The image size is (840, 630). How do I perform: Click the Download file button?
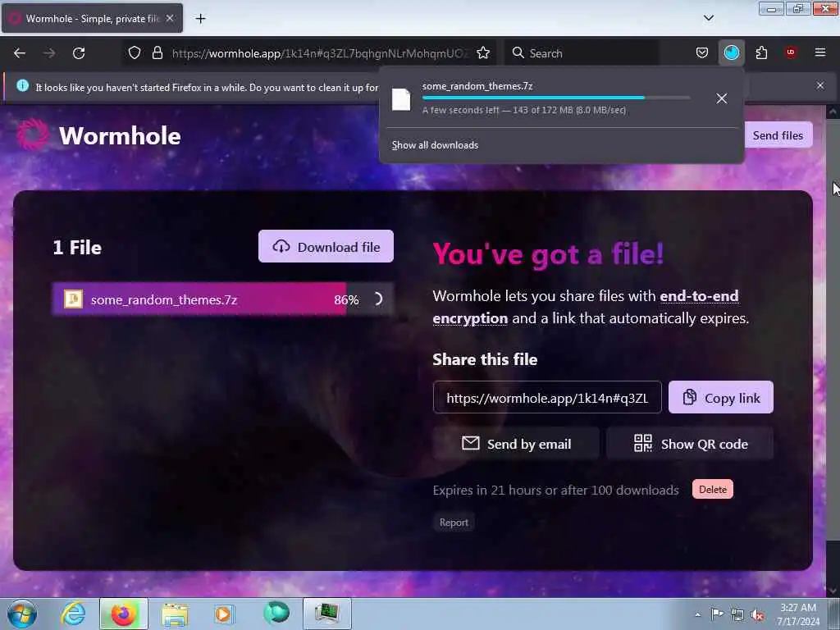click(326, 246)
